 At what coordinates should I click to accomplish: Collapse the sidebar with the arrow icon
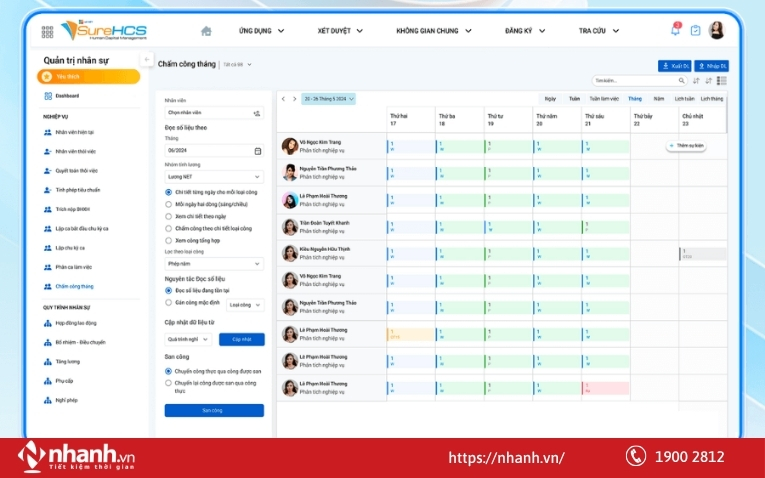147,60
